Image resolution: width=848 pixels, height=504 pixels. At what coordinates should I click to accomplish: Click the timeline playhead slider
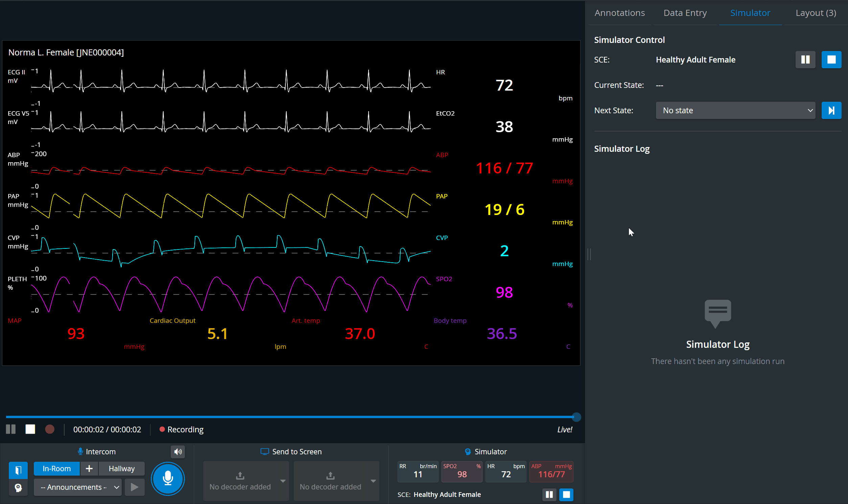tap(576, 417)
